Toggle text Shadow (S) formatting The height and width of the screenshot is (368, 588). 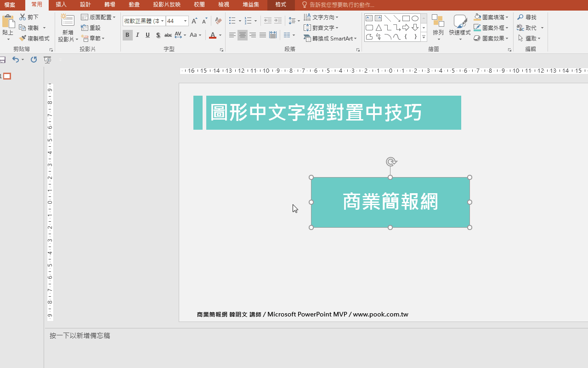point(158,35)
